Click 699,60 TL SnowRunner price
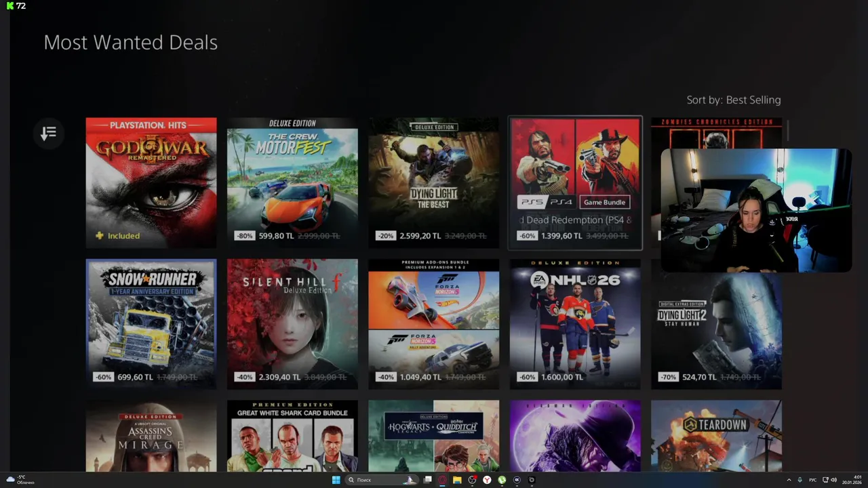 click(135, 377)
